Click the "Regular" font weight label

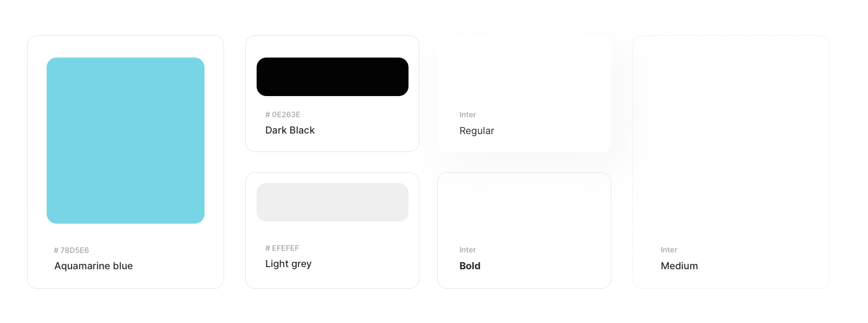[x=476, y=131]
